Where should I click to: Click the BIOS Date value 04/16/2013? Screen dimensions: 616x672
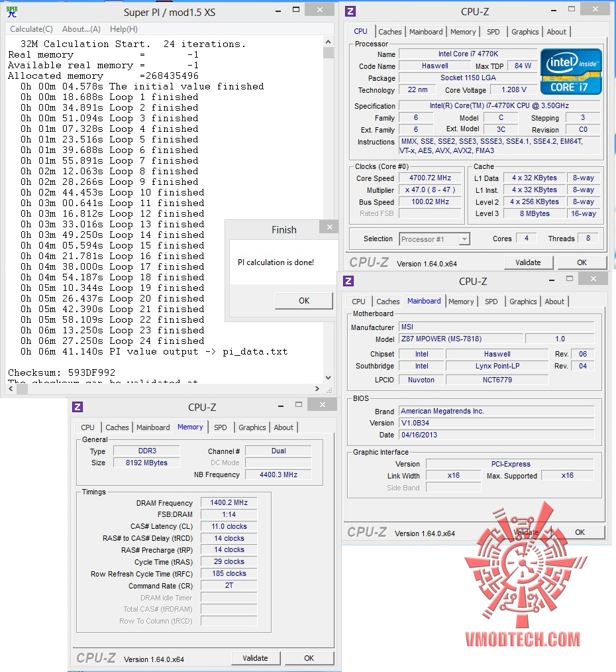(x=497, y=435)
